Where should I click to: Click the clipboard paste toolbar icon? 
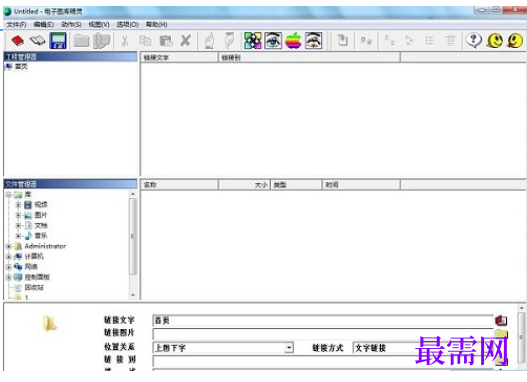[166, 41]
